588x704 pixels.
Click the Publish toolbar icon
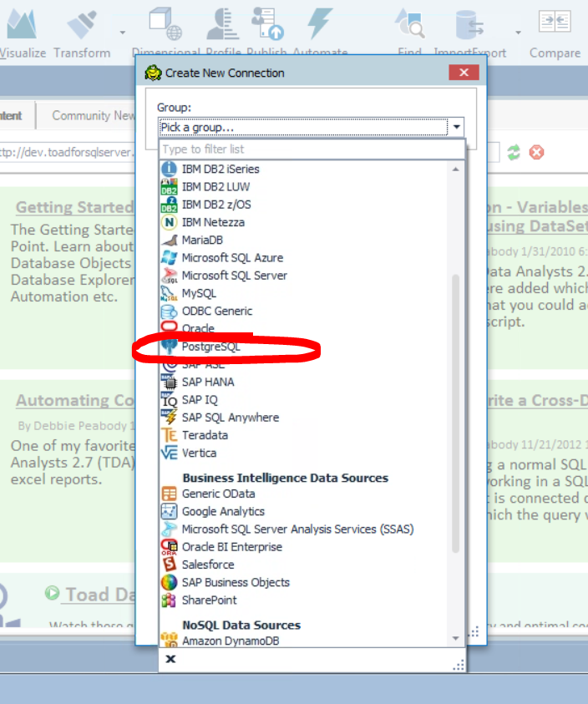[267, 23]
